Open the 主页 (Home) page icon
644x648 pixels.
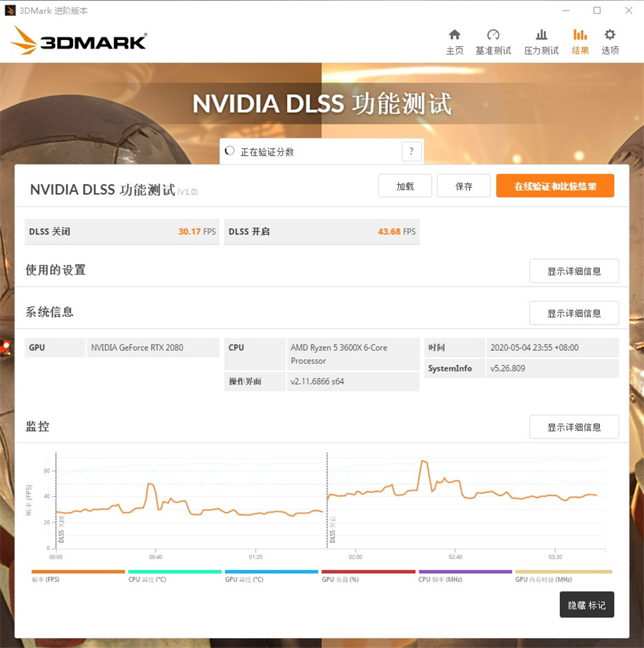453,39
